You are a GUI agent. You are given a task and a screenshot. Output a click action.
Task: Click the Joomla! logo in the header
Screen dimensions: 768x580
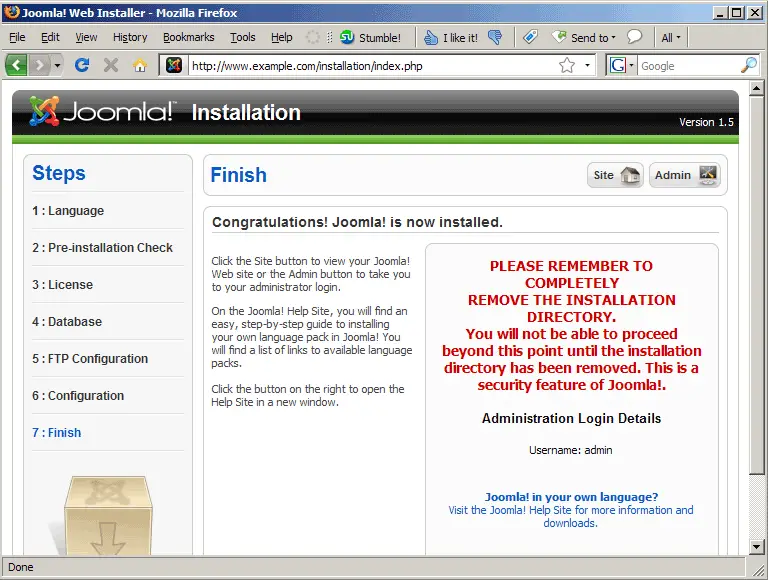click(x=101, y=111)
